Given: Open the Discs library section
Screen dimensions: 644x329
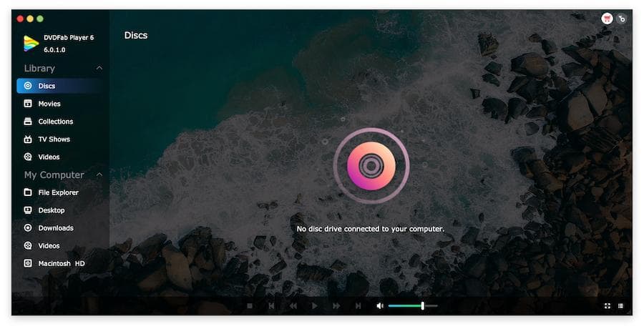Looking at the screenshot, I should [x=59, y=86].
